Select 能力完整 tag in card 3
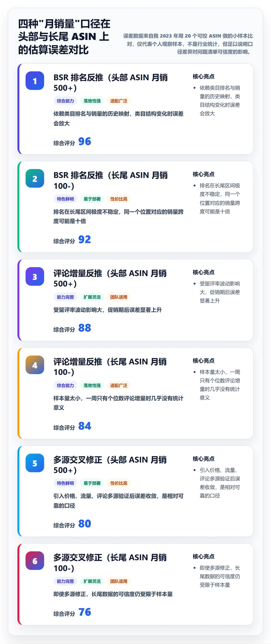Screen dimensions: 271x644 [x=65, y=297]
